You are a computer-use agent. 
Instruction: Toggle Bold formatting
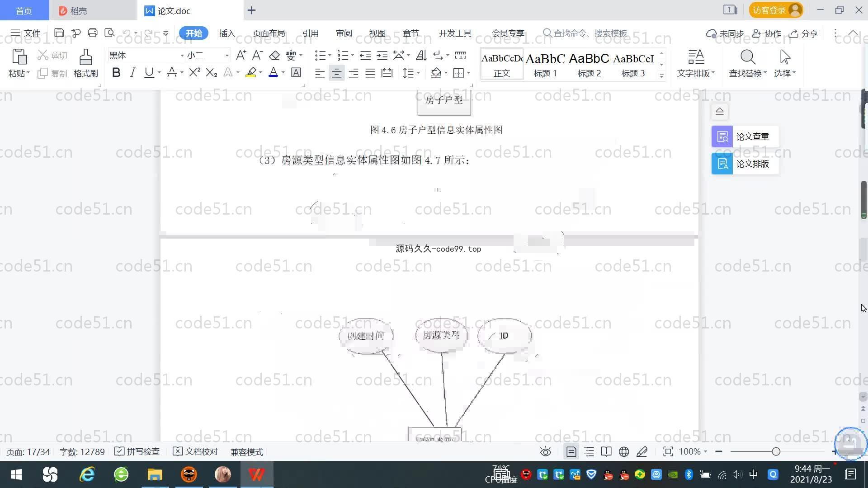coord(116,72)
